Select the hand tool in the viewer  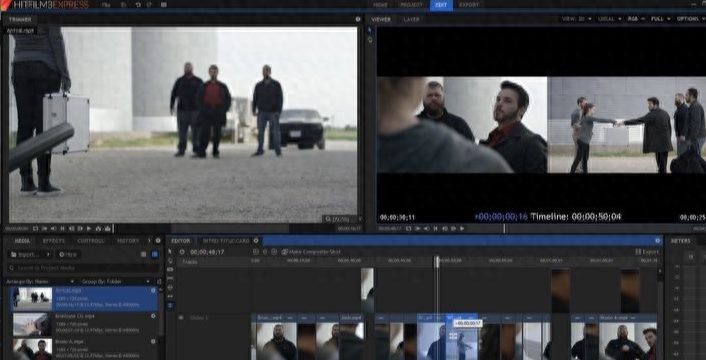point(370,40)
